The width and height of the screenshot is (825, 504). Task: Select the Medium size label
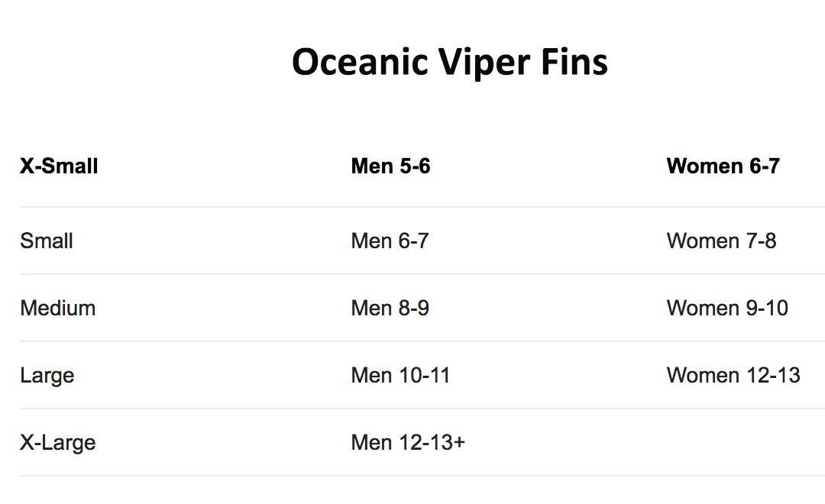[58, 309]
